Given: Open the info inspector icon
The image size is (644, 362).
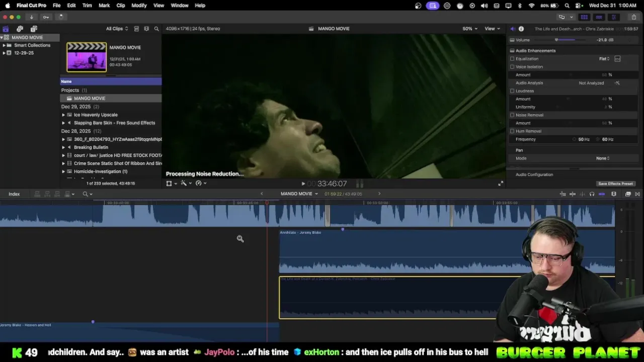Looking at the screenshot, I should click(x=521, y=29).
